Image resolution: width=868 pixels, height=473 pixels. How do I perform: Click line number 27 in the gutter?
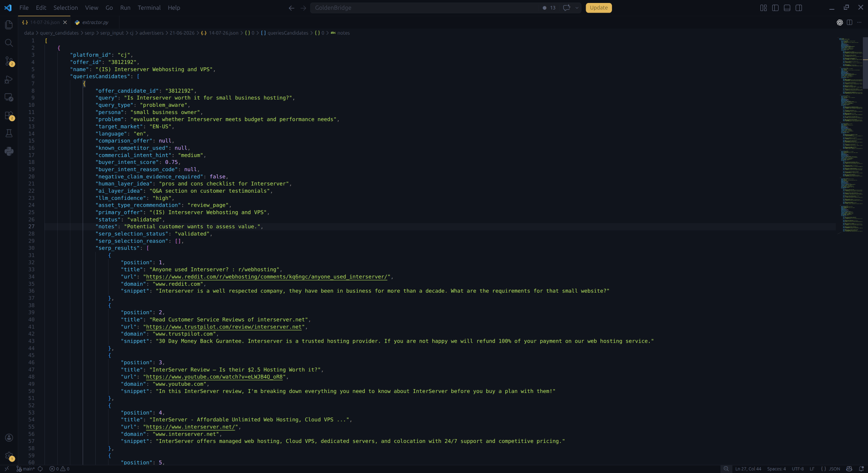coord(31,227)
